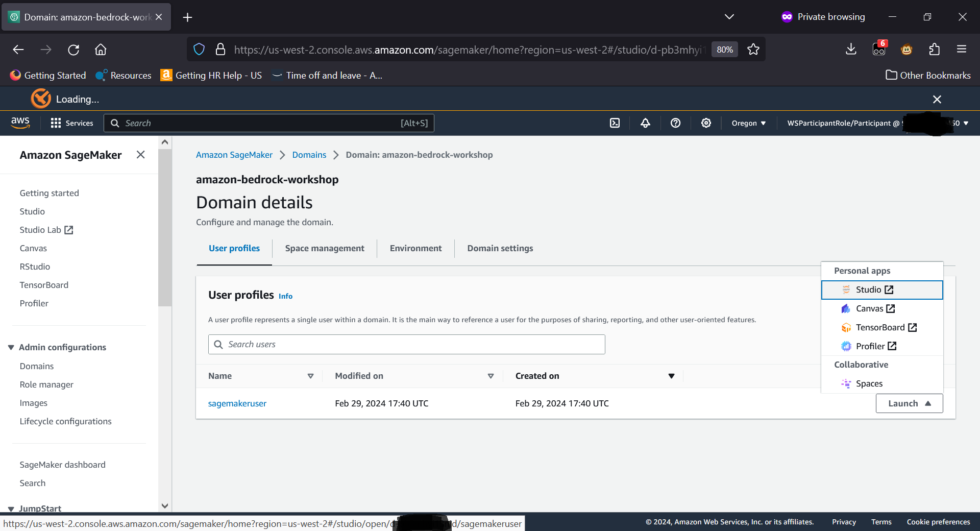This screenshot has width=980, height=531.
Task: Open Studio in the sidebar
Action: [x=32, y=211]
